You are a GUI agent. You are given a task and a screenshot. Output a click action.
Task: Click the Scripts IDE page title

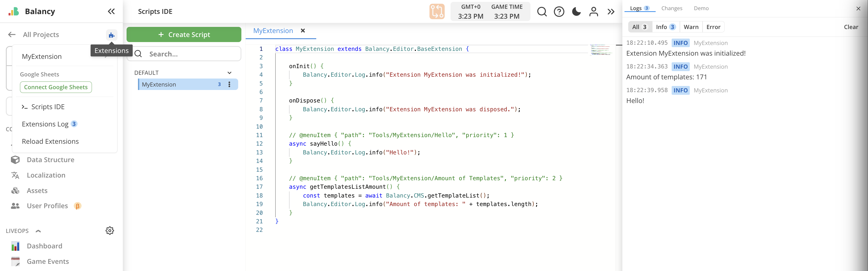click(155, 11)
